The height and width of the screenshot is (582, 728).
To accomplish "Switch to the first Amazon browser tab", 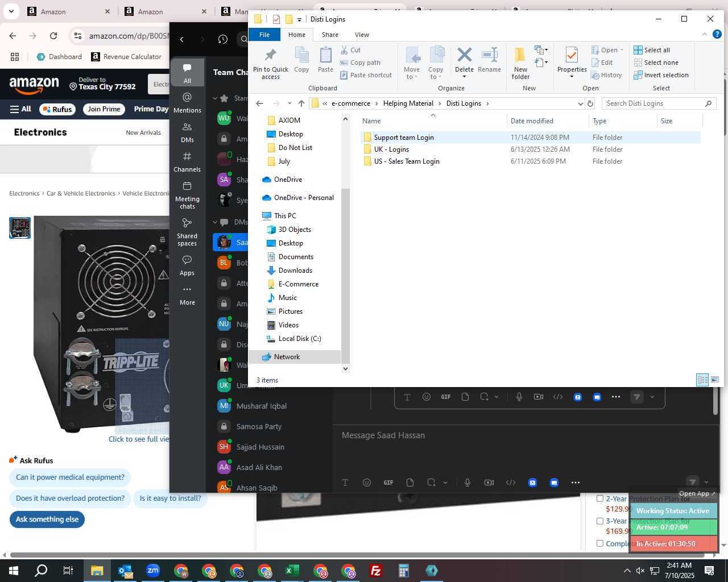I will (x=68, y=11).
